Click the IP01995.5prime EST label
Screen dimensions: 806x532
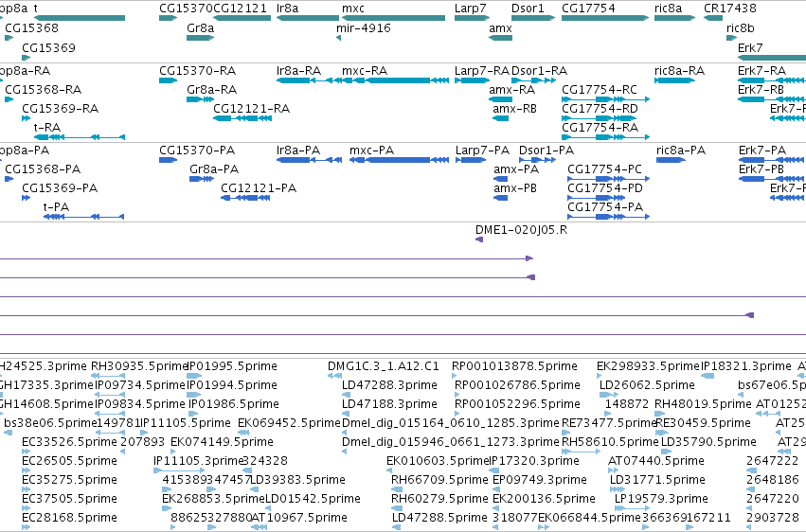pyautogui.click(x=232, y=366)
